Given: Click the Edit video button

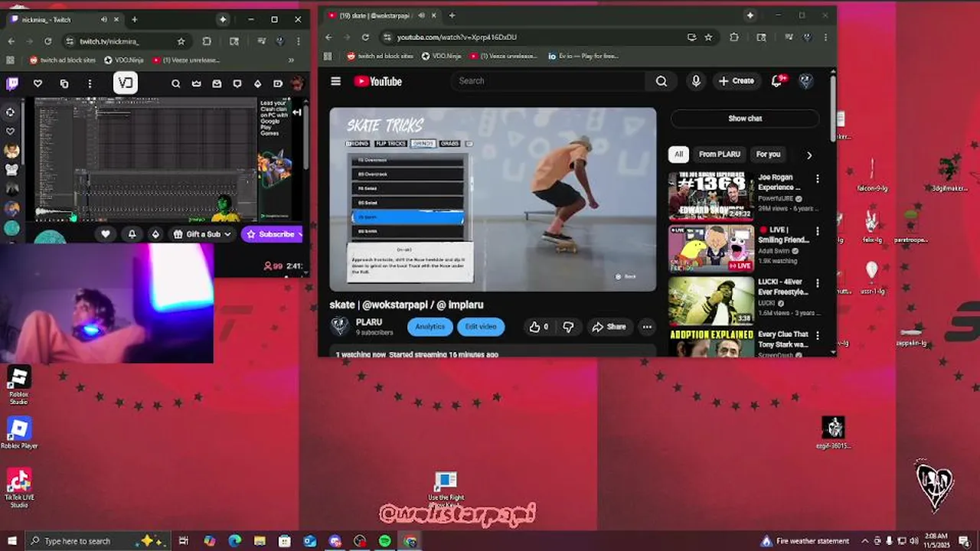Looking at the screenshot, I should (481, 327).
